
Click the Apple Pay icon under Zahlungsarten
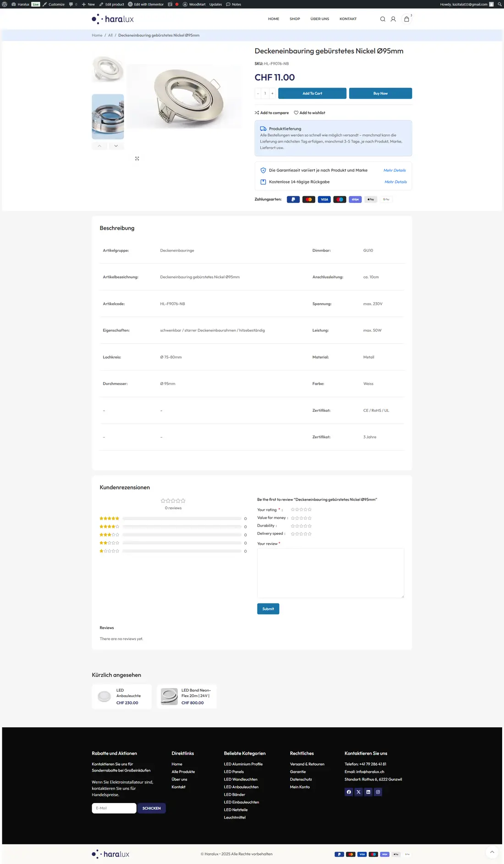pos(371,199)
